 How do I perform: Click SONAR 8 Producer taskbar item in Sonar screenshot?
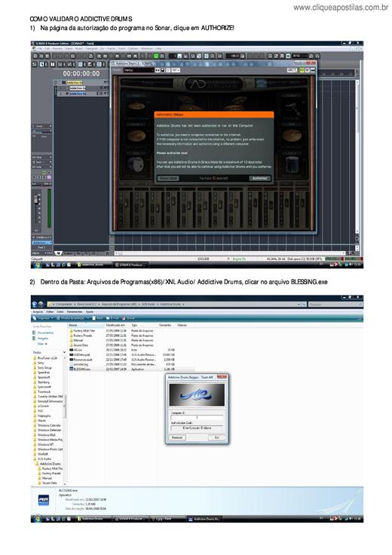(132, 265)
